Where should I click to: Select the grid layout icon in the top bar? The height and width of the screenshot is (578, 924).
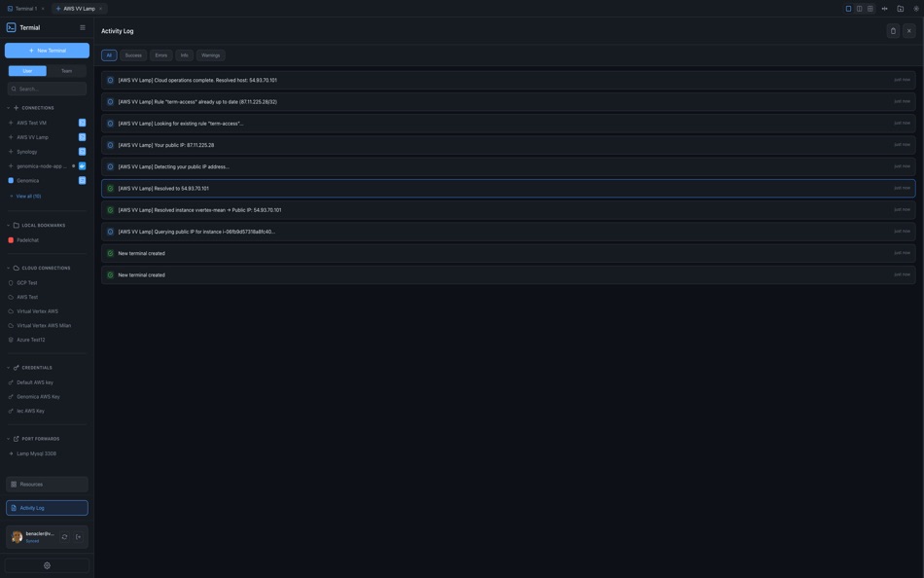(x=870, y=7)
